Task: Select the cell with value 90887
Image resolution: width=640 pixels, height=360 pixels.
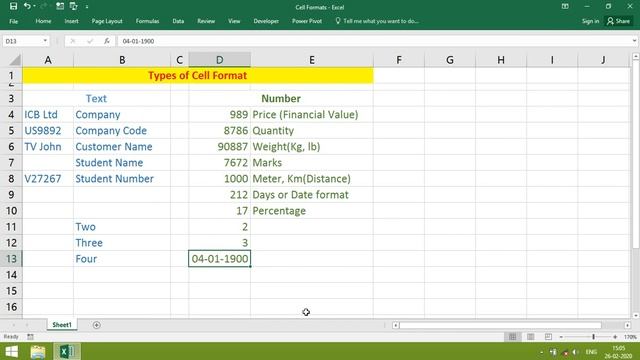Action: click(220, 147)
